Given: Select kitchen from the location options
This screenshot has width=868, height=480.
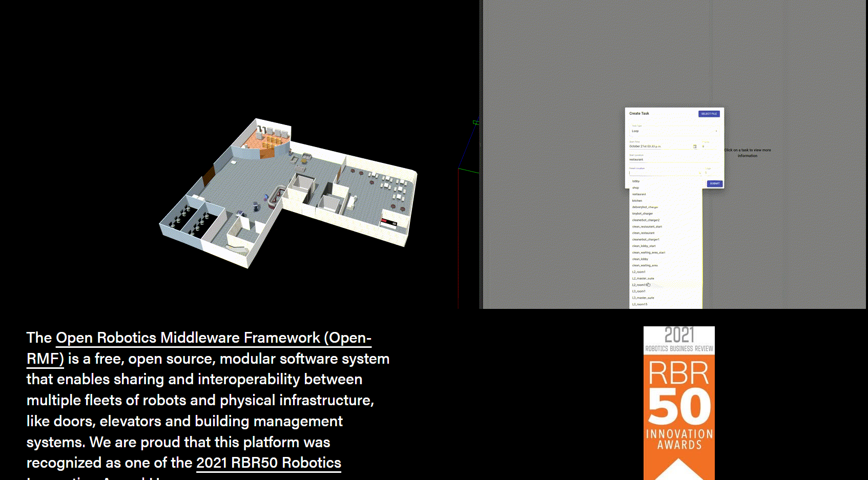Looking at the screenshot, I should (x=666, y=201).
